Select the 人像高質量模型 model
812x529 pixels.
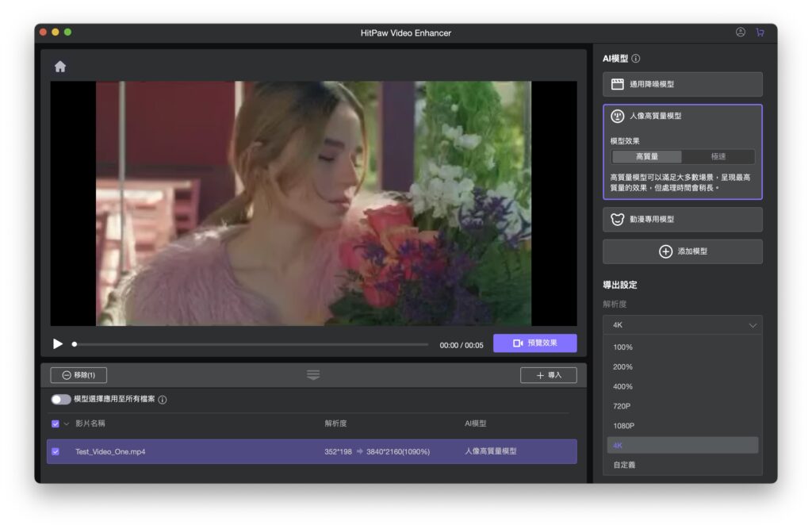click(x=683, y=116)
